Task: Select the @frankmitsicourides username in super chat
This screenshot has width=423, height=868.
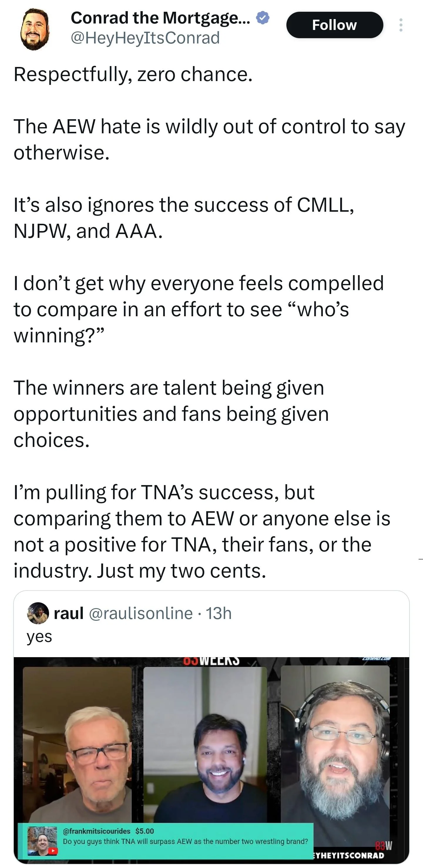Action: pos(96,831)
